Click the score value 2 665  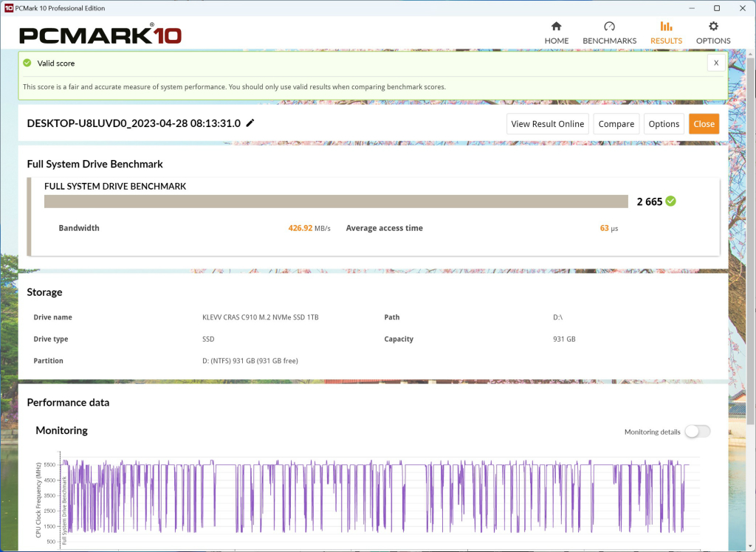pyautogui.click(x=650, y=202)
